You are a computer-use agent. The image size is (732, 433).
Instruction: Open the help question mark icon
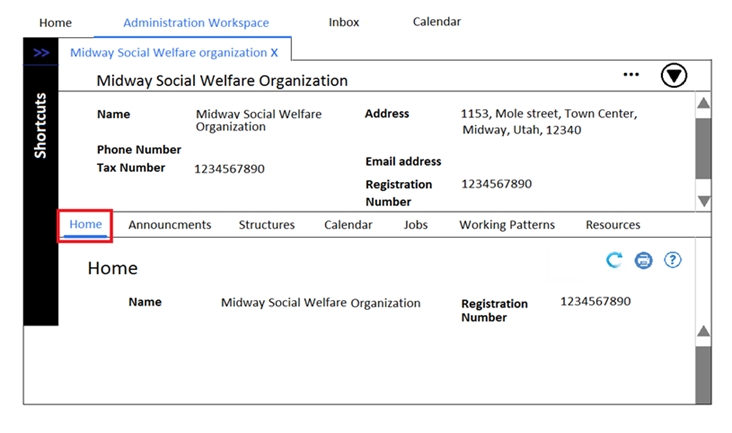tap(673, 260)
